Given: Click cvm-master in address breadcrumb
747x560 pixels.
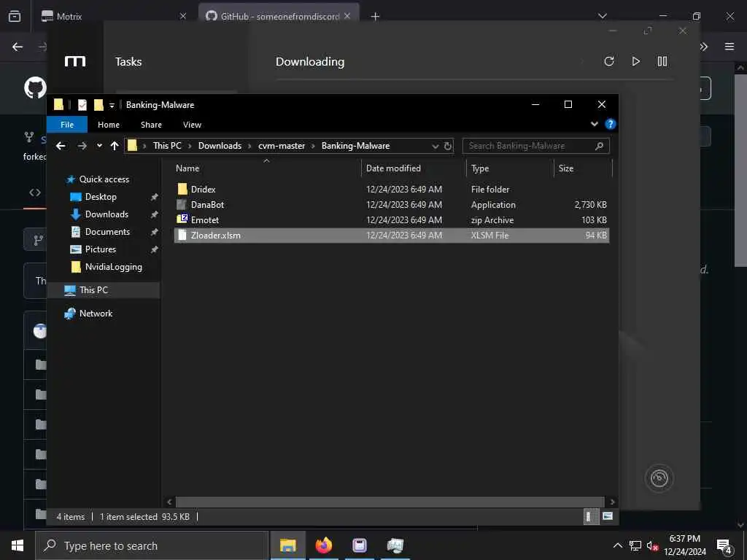Looking at the screenshot, I should tap(282, 146).
